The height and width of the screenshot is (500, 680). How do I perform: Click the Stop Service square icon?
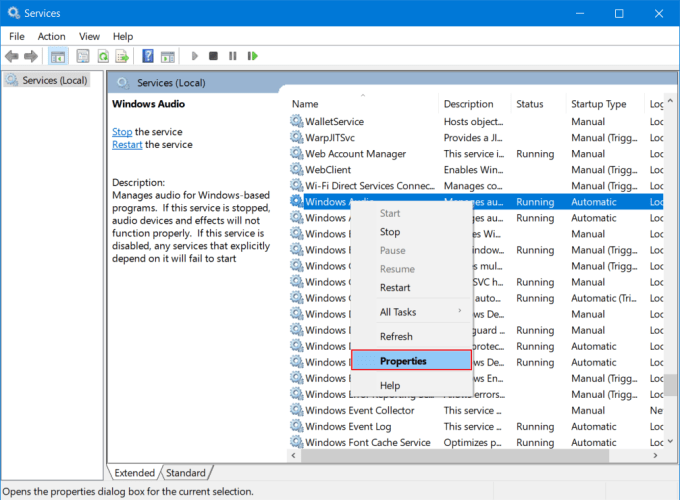(x=213, y=56)
